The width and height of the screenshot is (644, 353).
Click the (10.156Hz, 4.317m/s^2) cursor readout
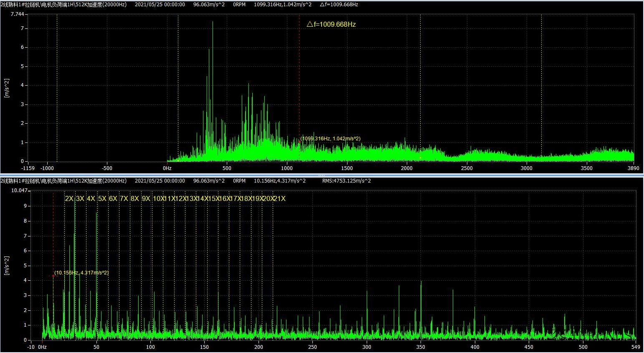(x=82, y=273)
